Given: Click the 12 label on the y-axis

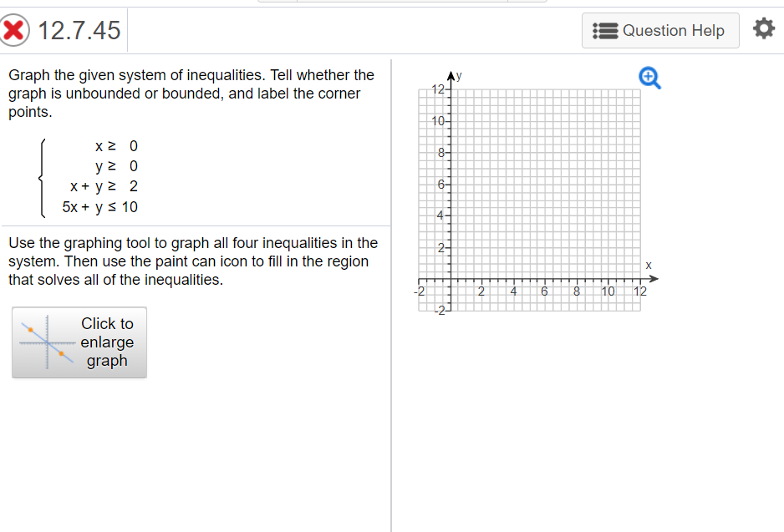Looking at the screenshot, I should pos(438,89).
